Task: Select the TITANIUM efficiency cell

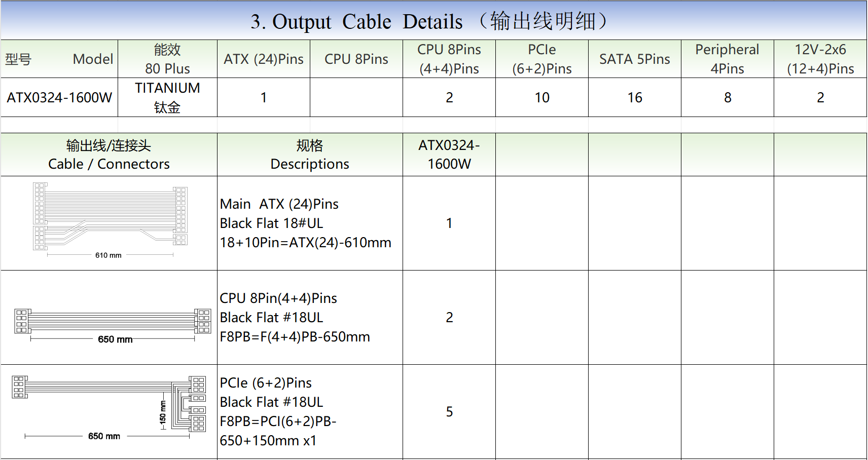Action: coord(167,97)
